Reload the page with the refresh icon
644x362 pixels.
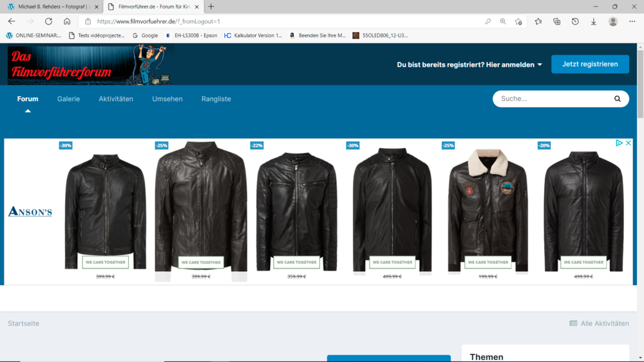48,21
